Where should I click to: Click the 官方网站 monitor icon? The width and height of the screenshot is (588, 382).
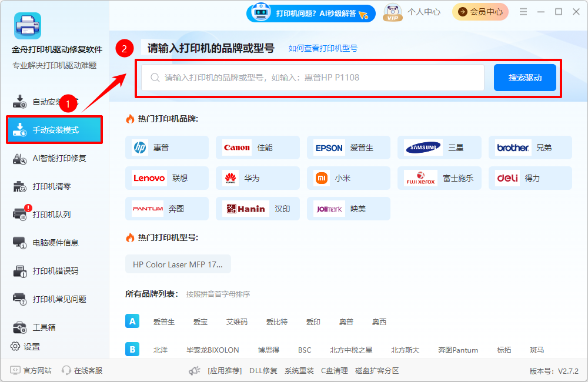pyautogui.click(x=15, y=370)
